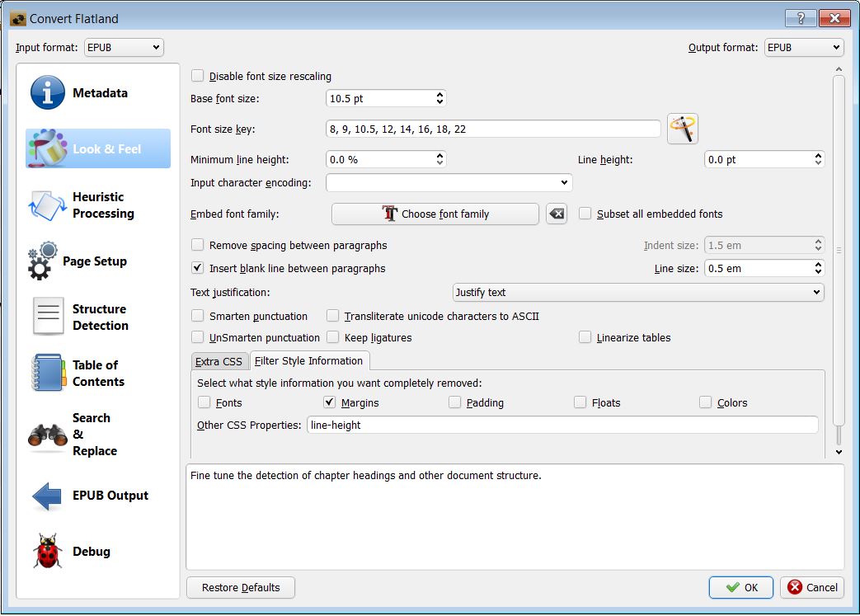860x616 pixels.
Task: Click the Cancel button
Action: tap(811, 587)
